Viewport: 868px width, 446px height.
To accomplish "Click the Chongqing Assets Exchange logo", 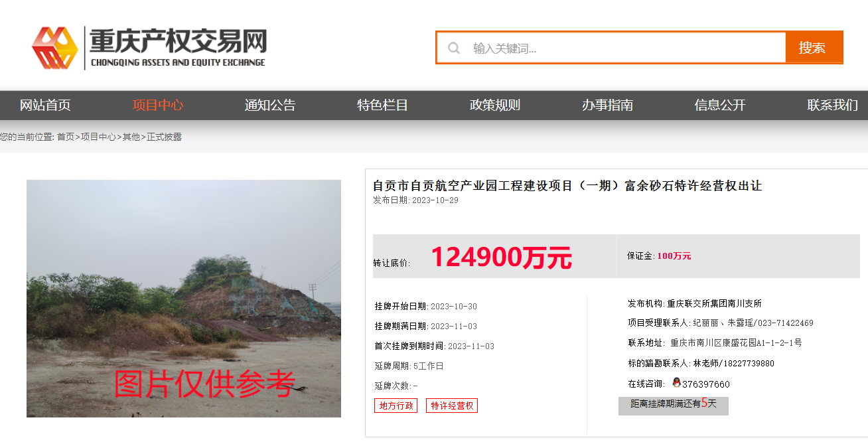I will [149, 48].
